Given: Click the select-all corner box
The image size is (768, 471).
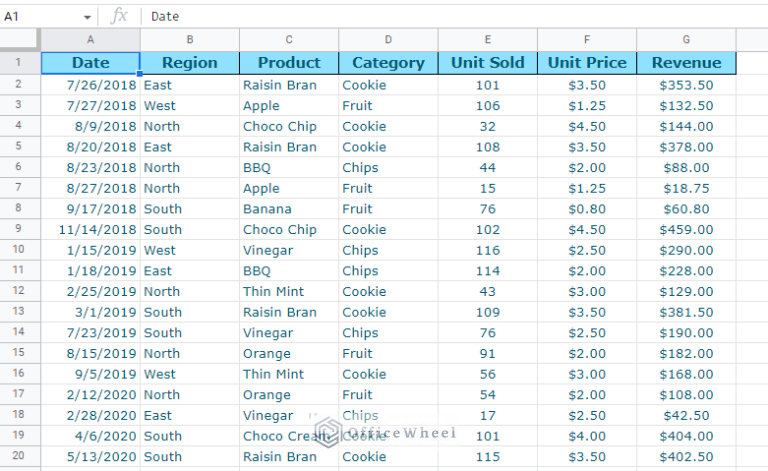Looking at the screenshot, I should coord(20,39).
